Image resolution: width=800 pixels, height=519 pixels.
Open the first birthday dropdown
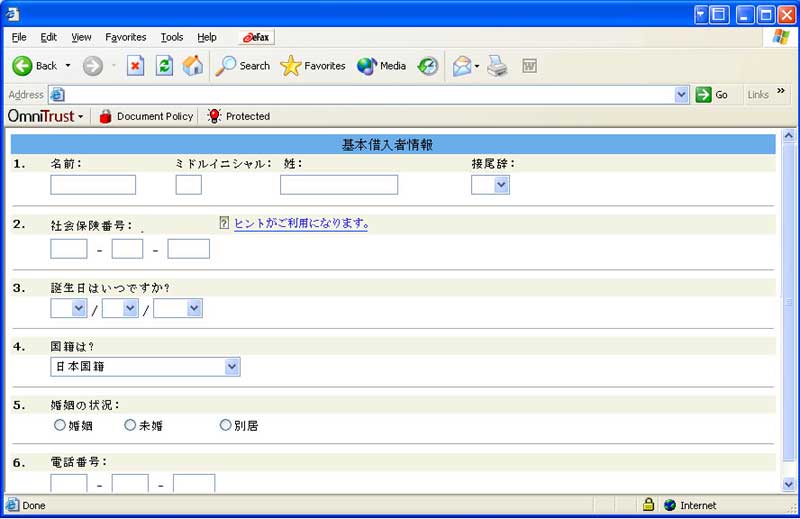pyautogui.click(x=68, y=308)
